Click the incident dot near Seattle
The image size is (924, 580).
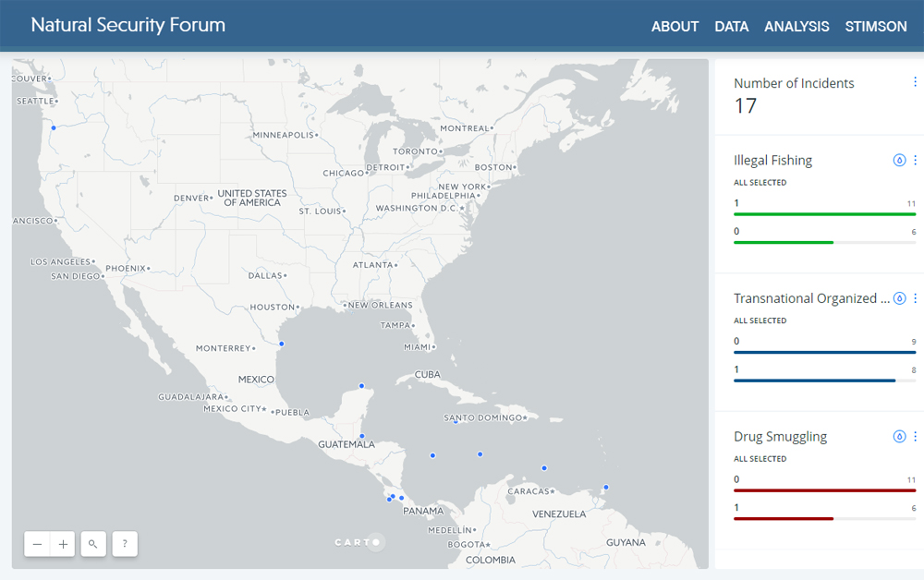tap(54, 128)
